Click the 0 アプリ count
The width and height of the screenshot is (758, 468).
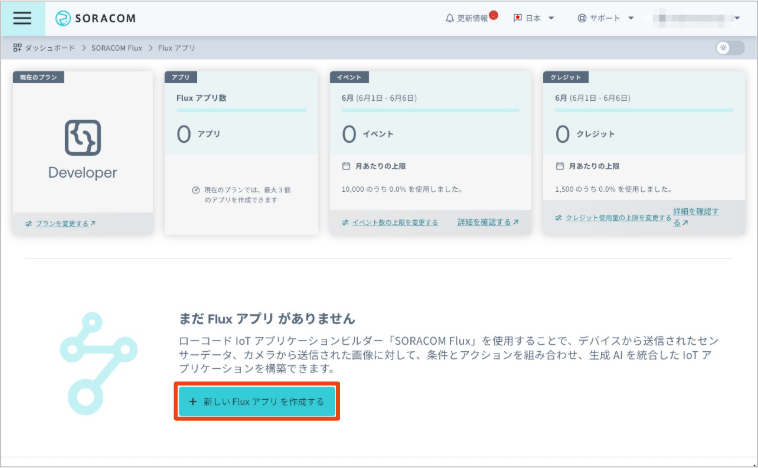tap(198, 134)
